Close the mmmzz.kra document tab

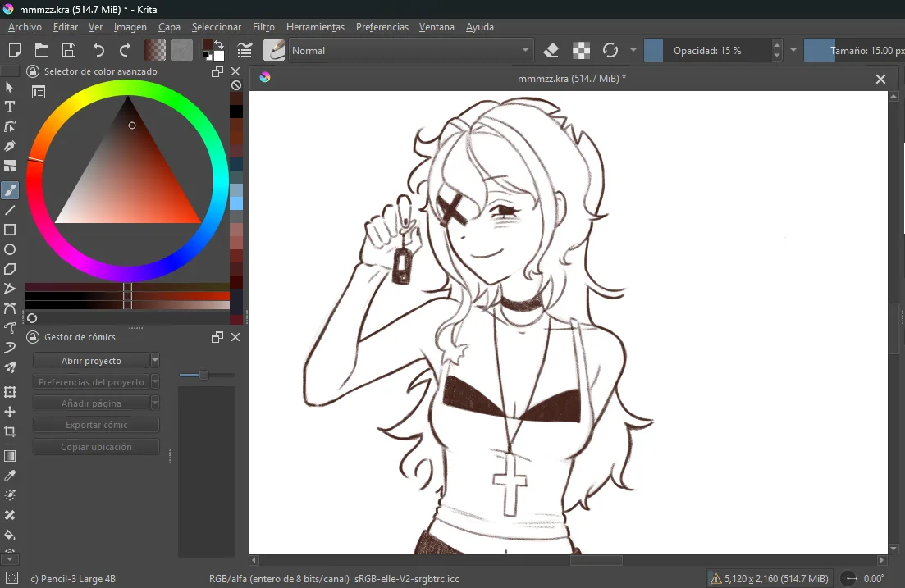pos(880,79)
